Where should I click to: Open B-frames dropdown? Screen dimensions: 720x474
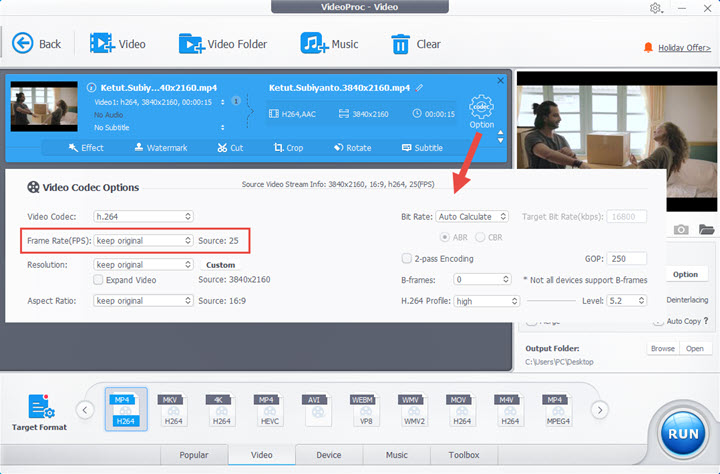pyautogui.click(x=482, y=279)
